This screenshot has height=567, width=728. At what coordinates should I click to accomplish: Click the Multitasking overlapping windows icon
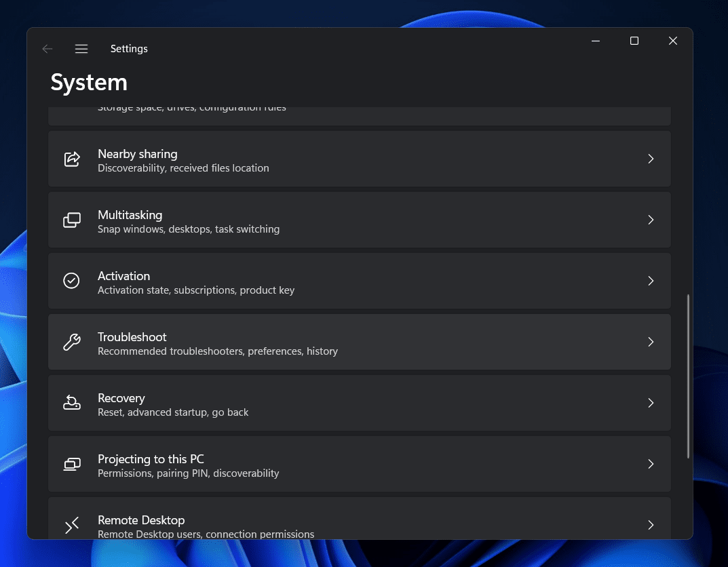(71, 220)
